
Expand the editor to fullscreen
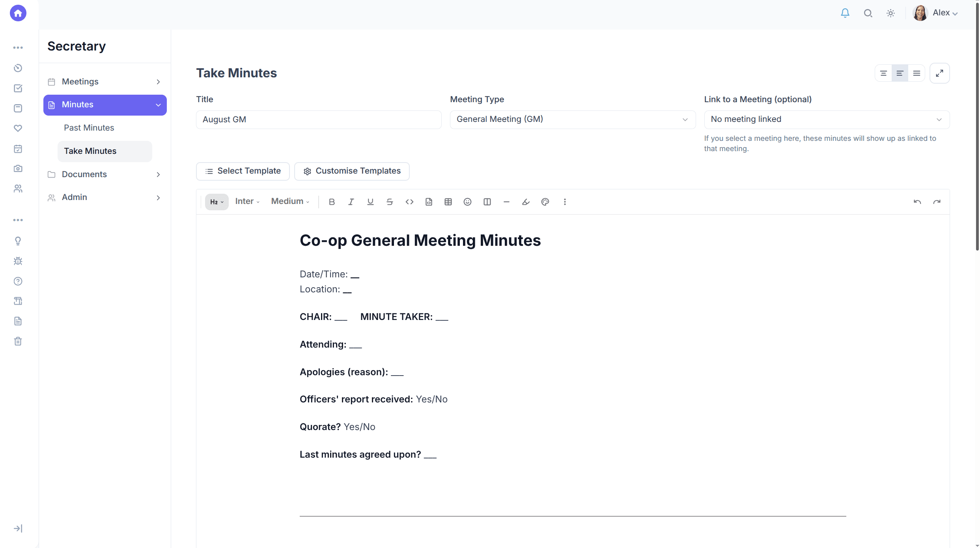[940, 73]
